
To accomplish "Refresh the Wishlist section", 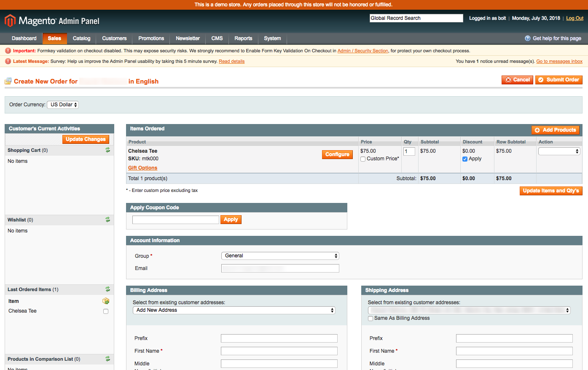I will pos(107,220).
